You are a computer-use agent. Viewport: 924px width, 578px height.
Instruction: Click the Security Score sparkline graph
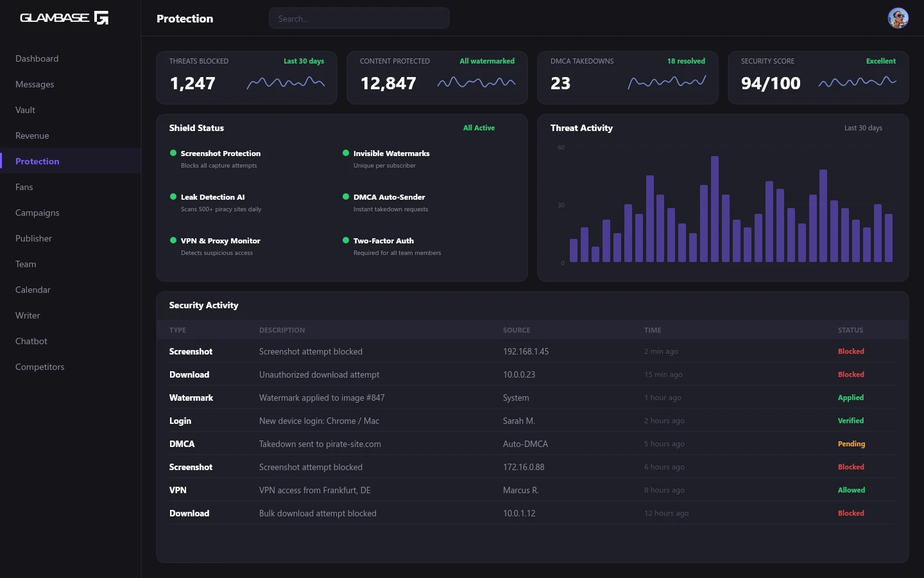(857, 82)
